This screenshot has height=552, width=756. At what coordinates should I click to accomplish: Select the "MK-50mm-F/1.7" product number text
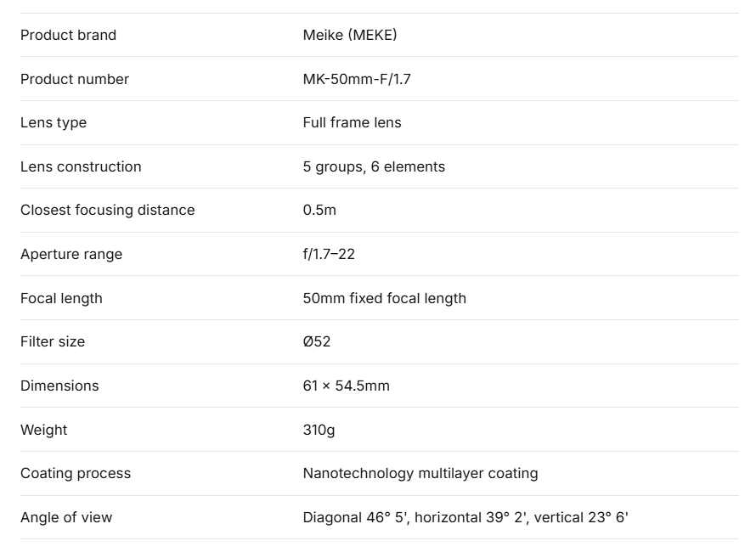(357, 79)
